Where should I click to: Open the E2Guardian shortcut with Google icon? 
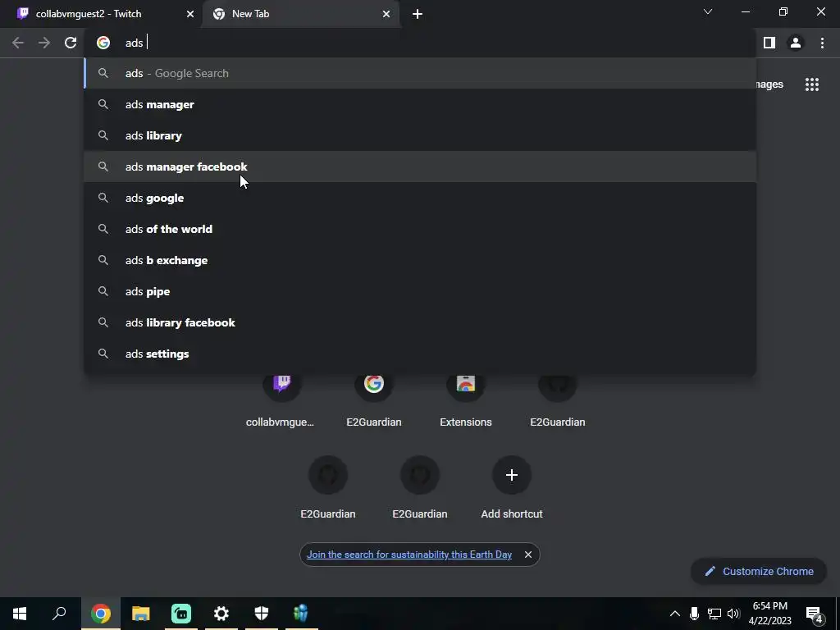(373, 399)
